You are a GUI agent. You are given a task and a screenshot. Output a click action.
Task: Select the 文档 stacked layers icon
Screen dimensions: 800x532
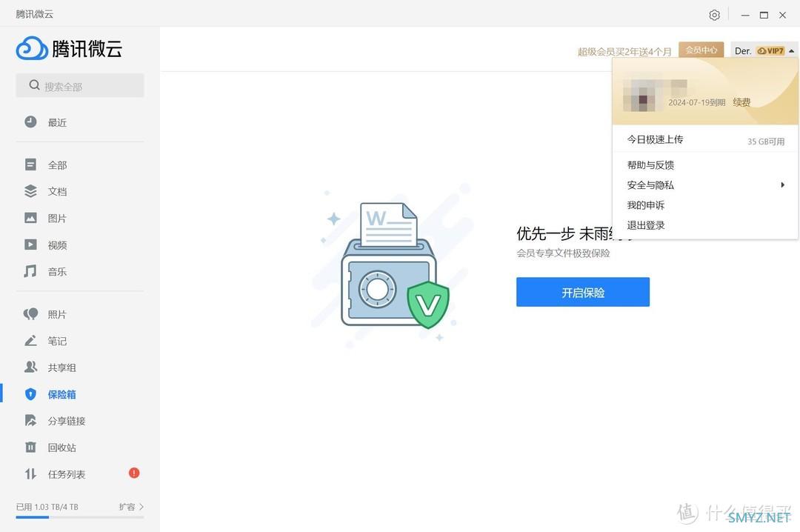click(x=30, y=191)
